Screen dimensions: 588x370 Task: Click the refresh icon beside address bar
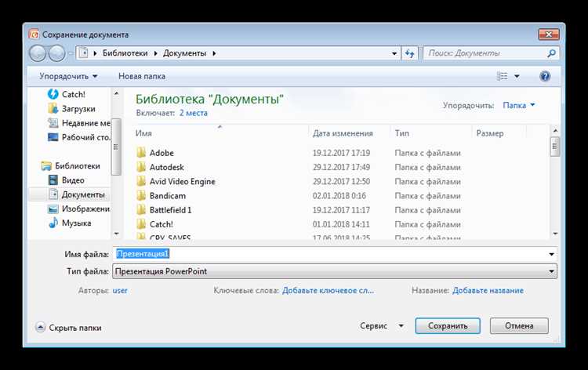point(409,53)
